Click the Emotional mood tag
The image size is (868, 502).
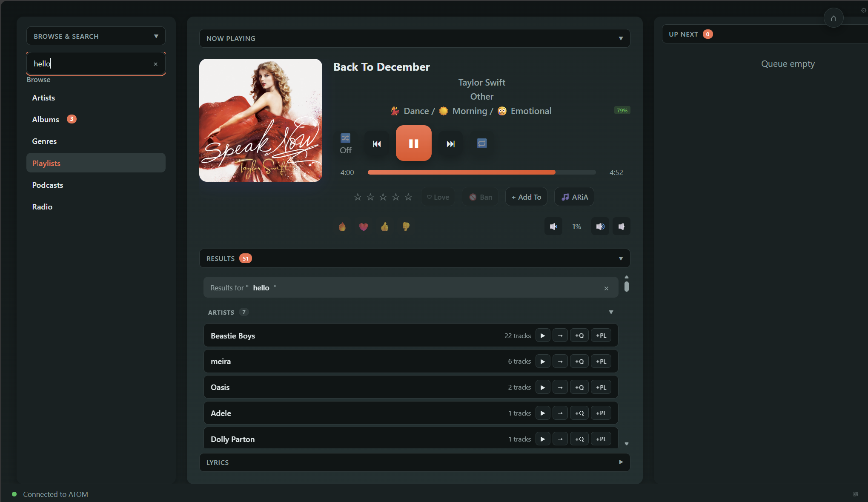click(524, 111)
